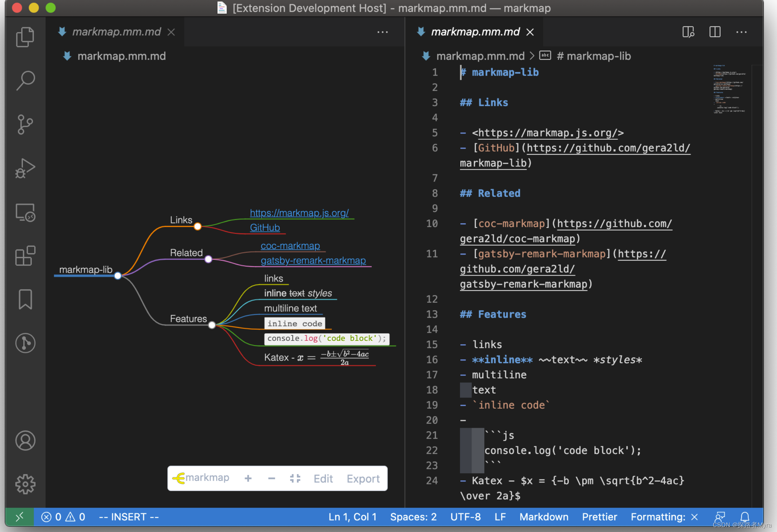This screenshot has height=532, width=777.
Task: Switch to the left markmap.mm.md tab
Action: (x=116, y=32)
